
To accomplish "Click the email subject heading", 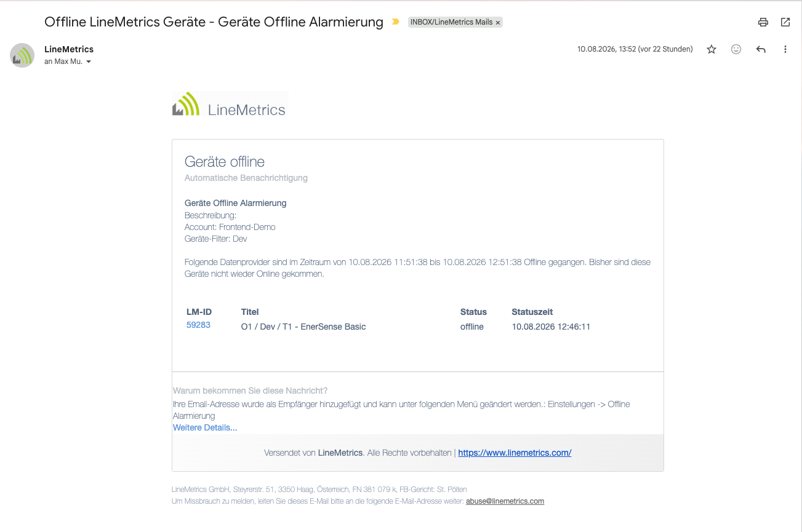I will (x=214, y=22).
